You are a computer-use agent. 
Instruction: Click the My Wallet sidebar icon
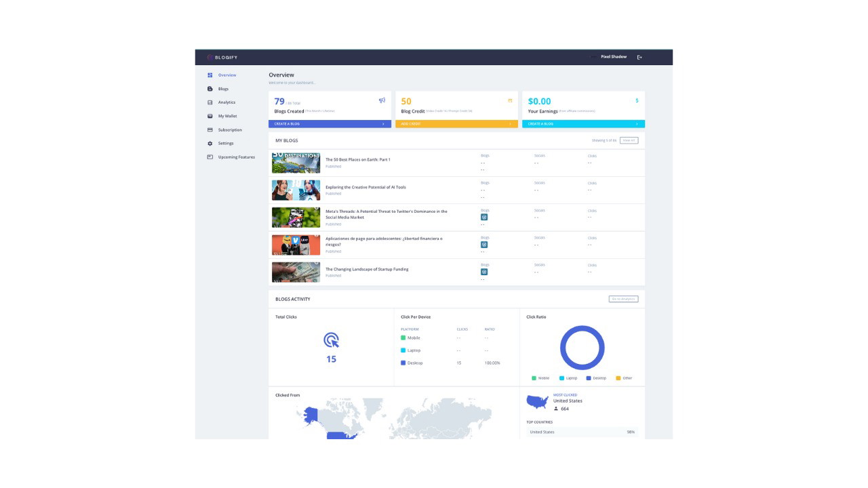click(210, 116)
